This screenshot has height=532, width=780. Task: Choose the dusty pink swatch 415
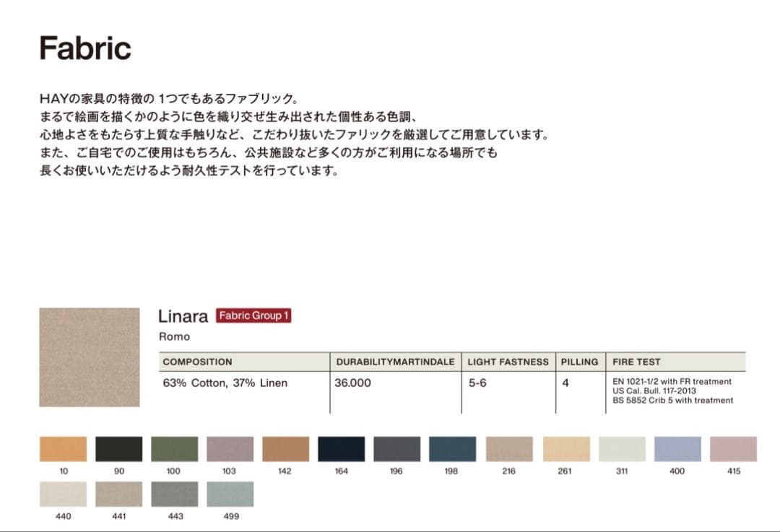click(x=734, y=449)
